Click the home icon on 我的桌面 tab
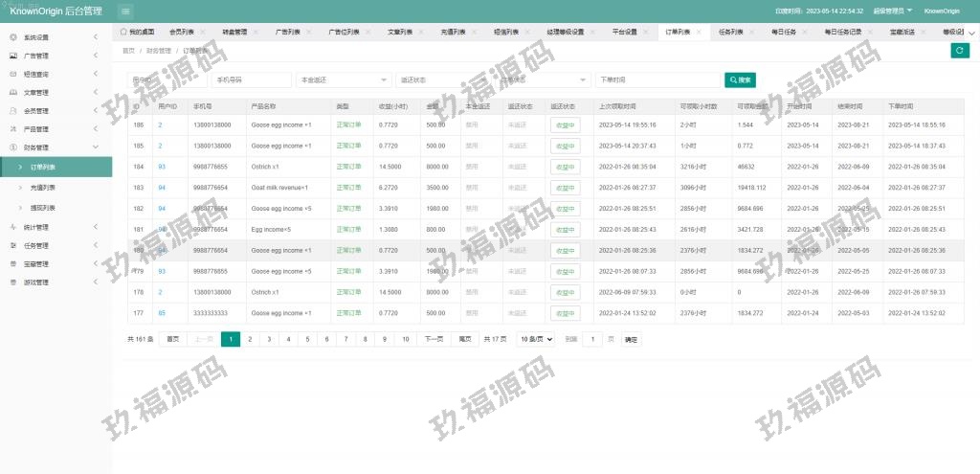The image size is (980, 474). pos(123,32)
